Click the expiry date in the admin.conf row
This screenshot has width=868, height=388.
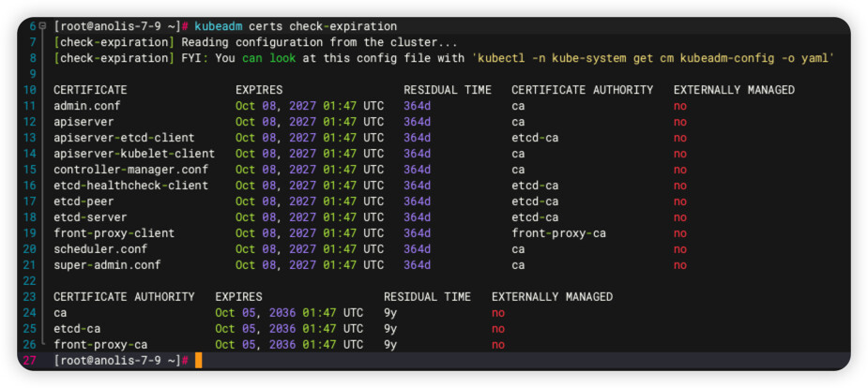click(x=310, y=106)
